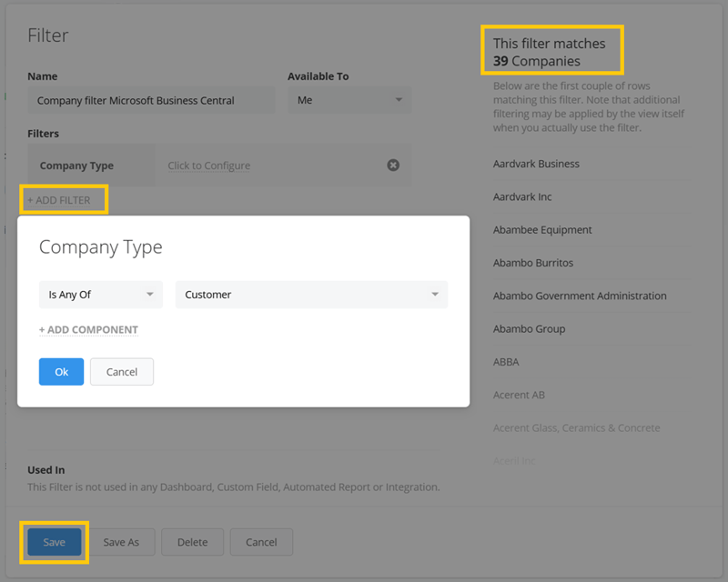Select the ABBA company row
This screenshot has width=728, height=582.
pyautogui.click(x=592, y=362)
